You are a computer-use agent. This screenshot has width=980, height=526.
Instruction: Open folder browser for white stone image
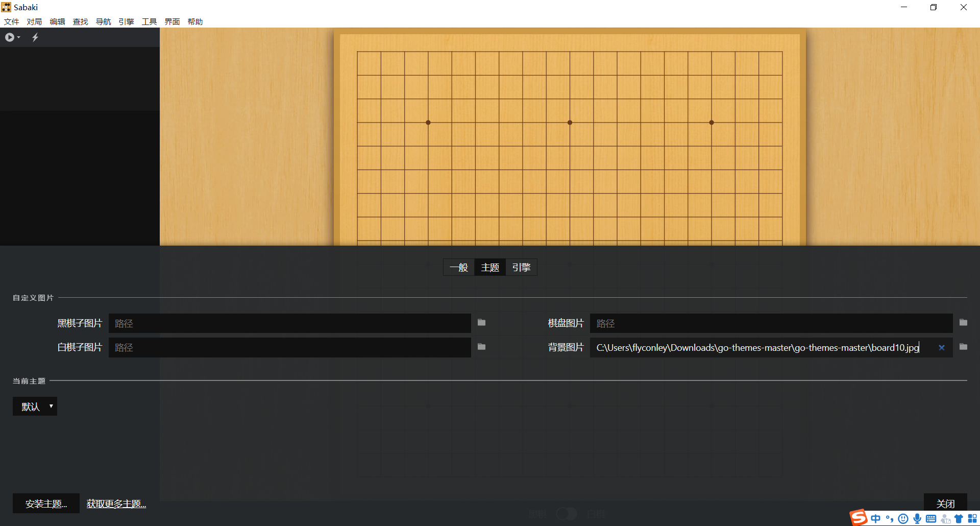pos(481,347)
